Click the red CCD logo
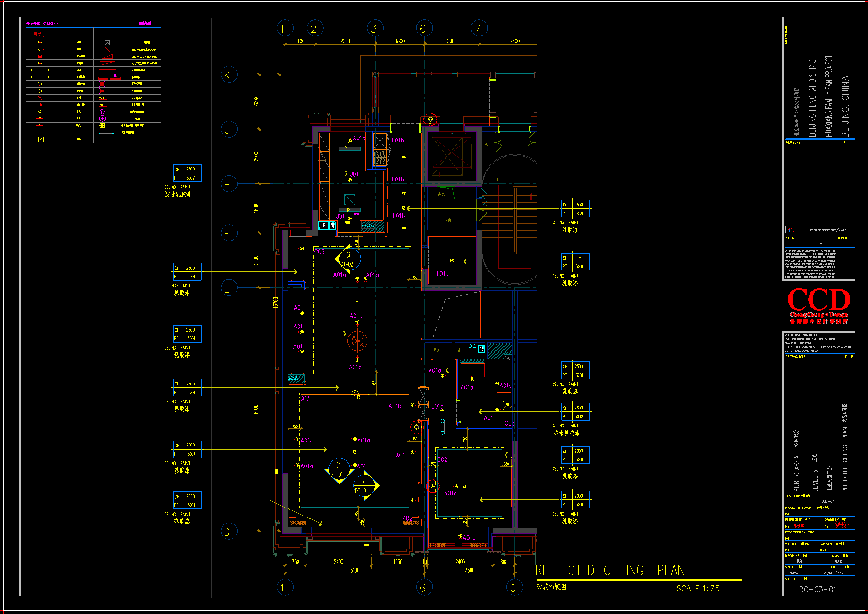The width and height of the screenshot is (868, 614). click(819, 305)
